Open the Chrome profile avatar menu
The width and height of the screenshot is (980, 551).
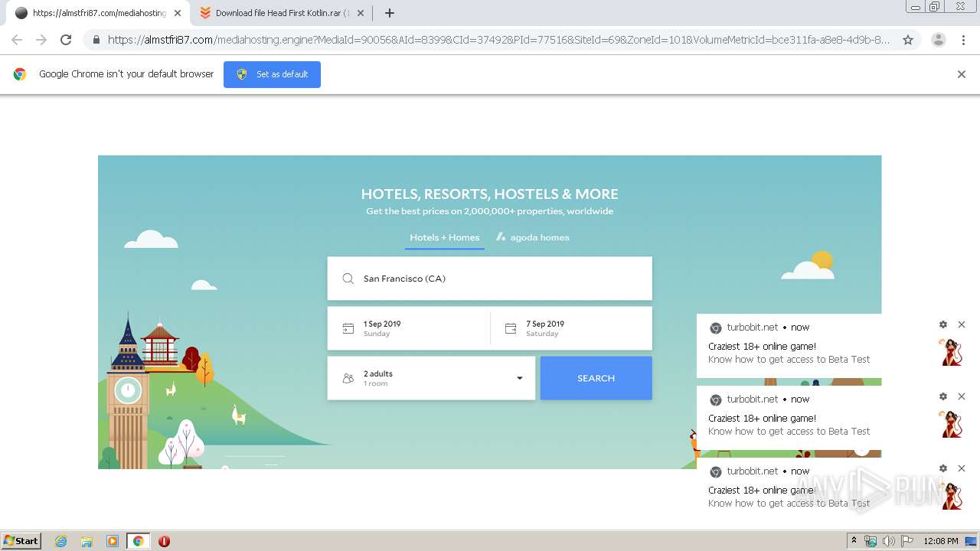pos(938,40)
